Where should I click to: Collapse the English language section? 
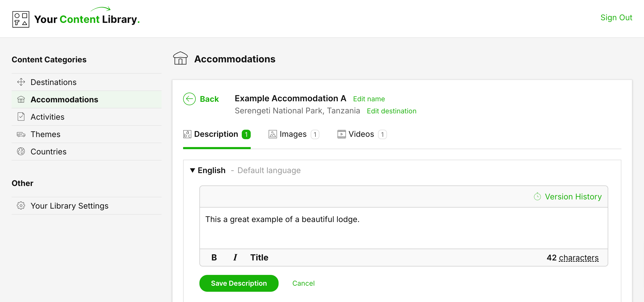pyautogui.click(x=193, y=170)
